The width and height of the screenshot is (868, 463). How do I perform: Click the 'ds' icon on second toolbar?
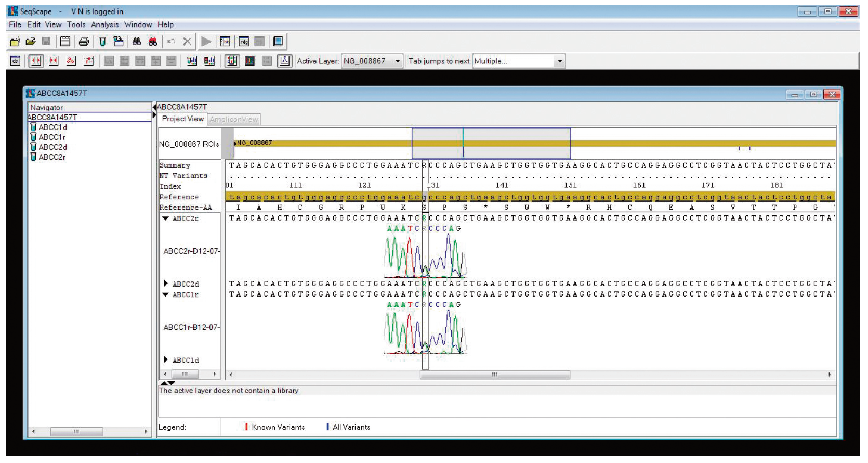point(15,61)
